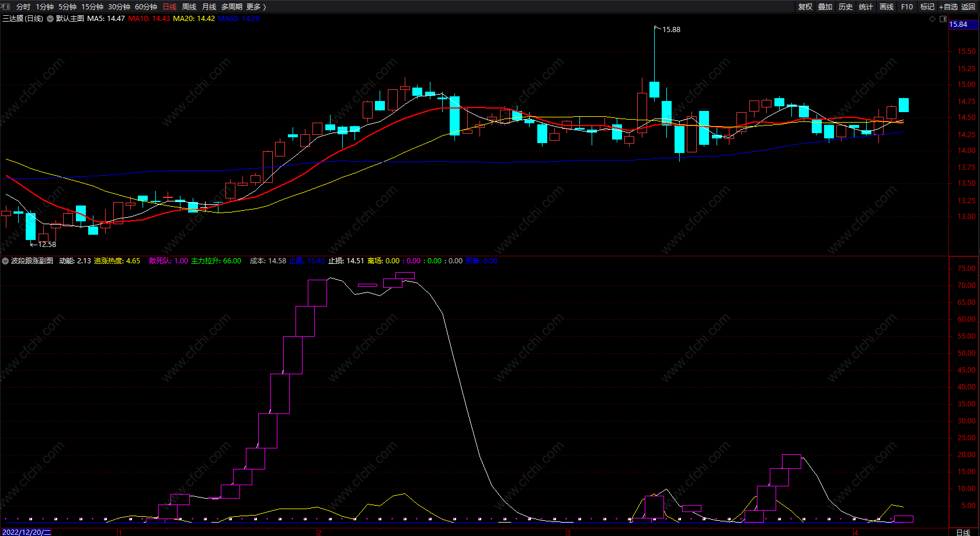This screenshot has height=536, width=980.
Task: Click the 敢死队: 1.00 value
Action: click(x=168, y=261)
